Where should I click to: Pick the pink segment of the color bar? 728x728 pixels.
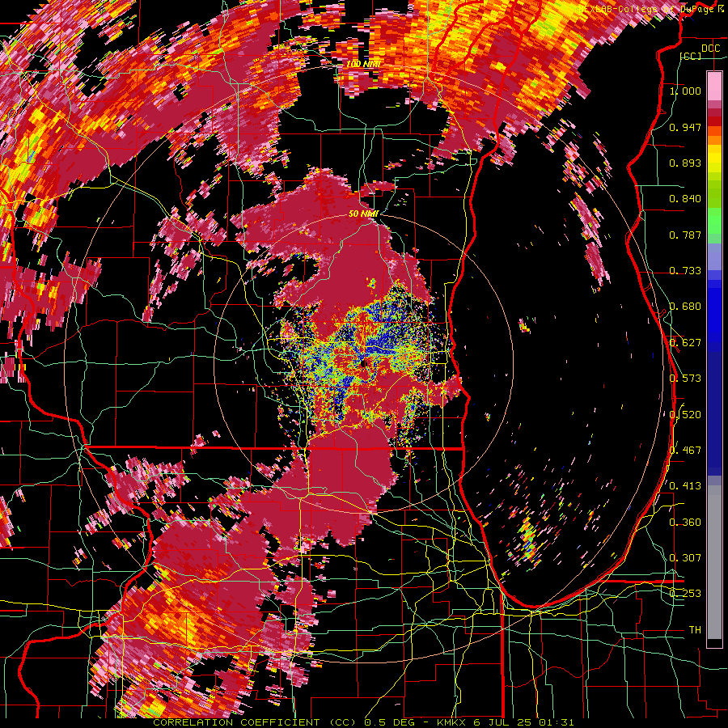pyautogui.click(x=714, y=86)
